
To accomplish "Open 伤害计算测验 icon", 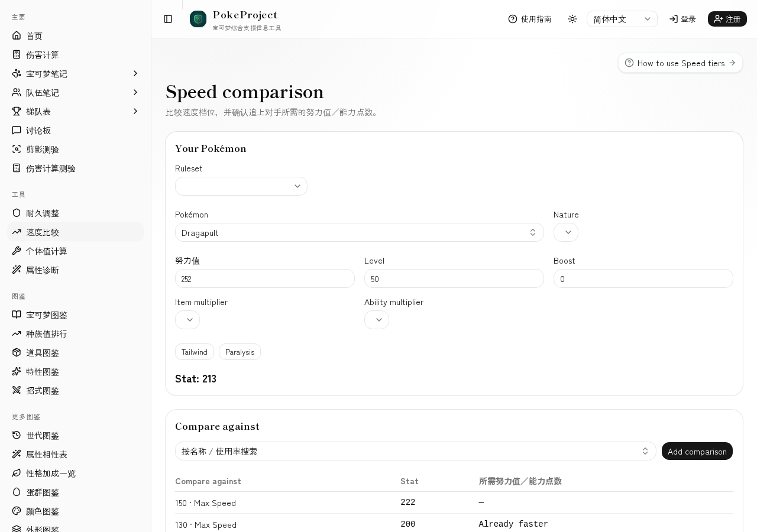I will tap(17, 168).
